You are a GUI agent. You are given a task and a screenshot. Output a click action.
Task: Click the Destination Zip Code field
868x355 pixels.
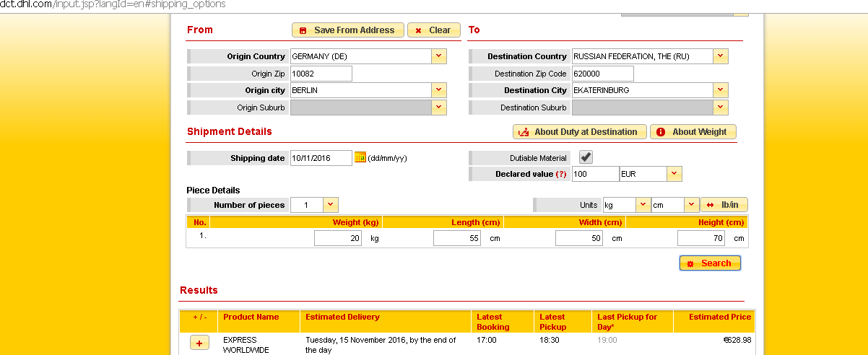point(602,74)
